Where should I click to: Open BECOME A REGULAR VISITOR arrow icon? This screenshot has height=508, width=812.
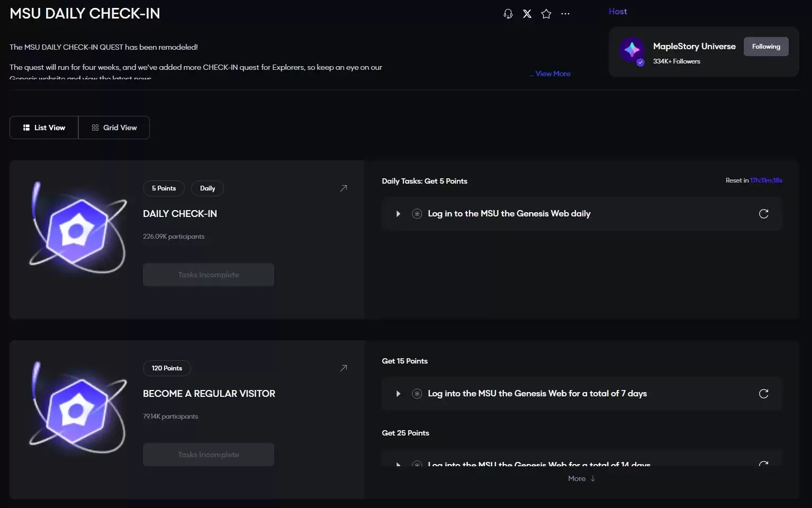click(x=344, y=368)
